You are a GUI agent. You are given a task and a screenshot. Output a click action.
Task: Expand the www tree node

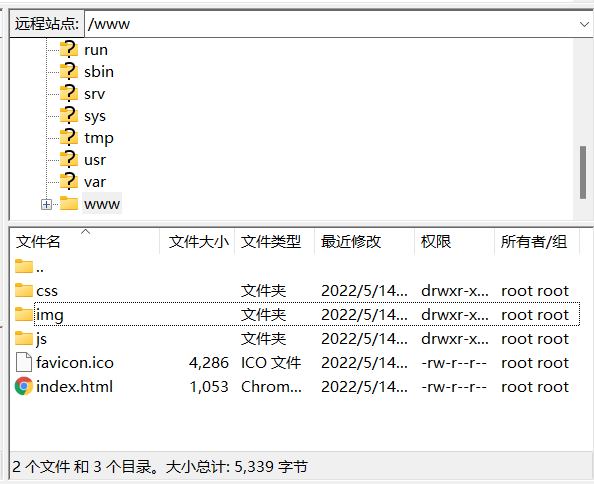tap(46, 205)
